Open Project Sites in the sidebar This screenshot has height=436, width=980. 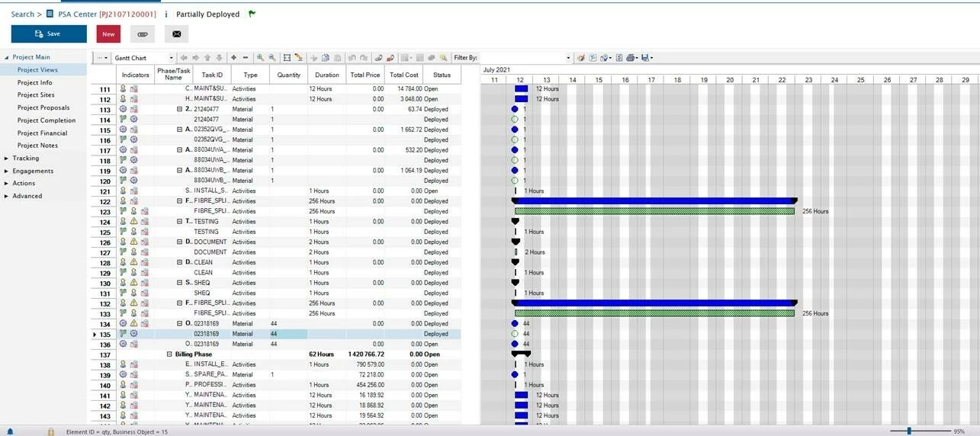[36, 95]
